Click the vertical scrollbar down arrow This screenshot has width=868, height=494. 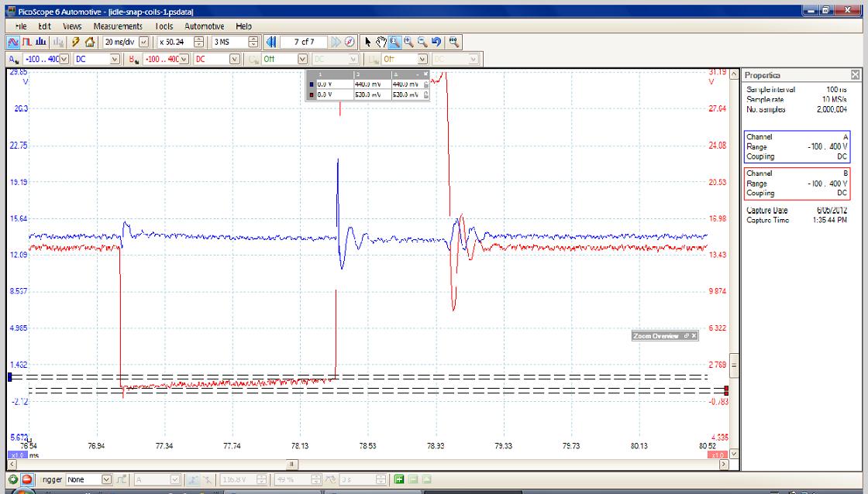tap(734, 454)
